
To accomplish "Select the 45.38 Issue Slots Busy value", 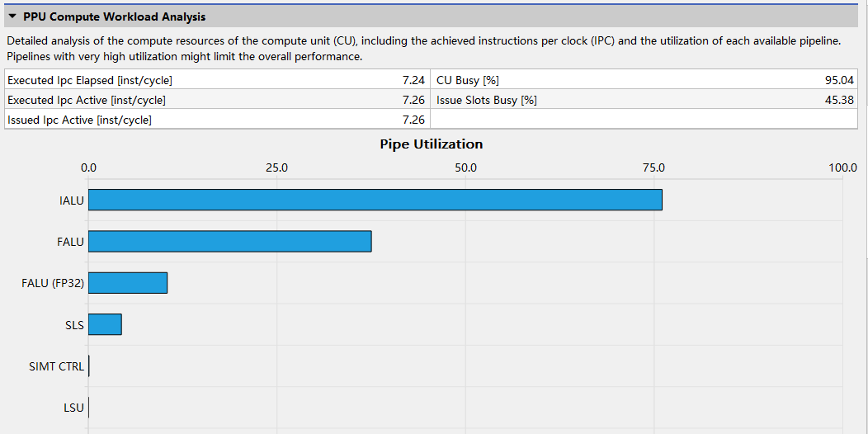I will point(839,100).
